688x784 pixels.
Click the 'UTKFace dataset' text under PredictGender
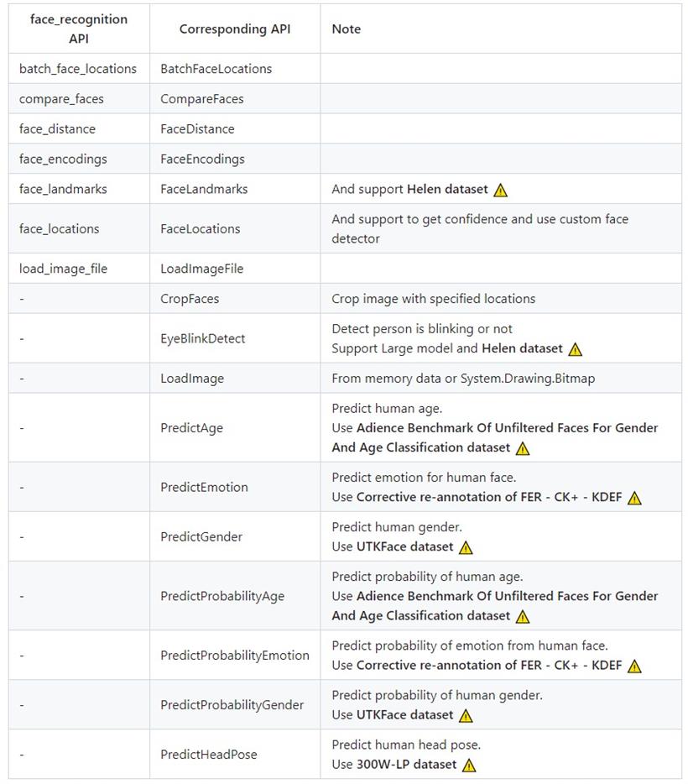point(404,546)
